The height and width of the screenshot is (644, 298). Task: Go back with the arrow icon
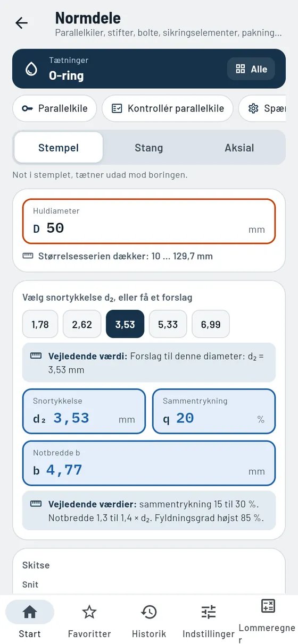[x=21, y=23]
